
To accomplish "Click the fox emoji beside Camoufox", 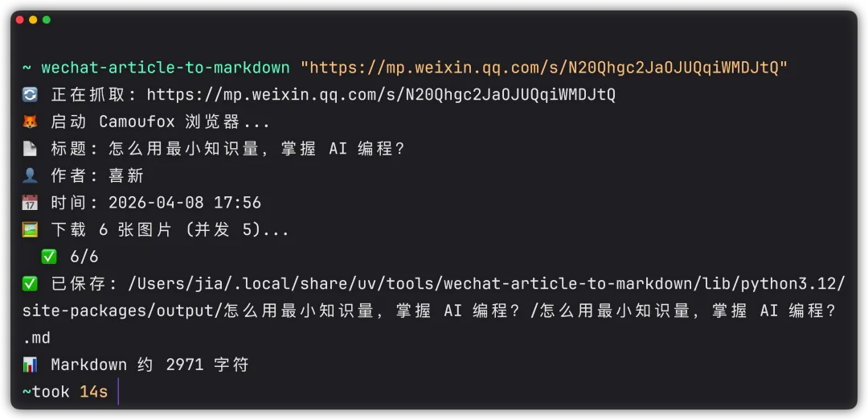I will click(30, 122).
